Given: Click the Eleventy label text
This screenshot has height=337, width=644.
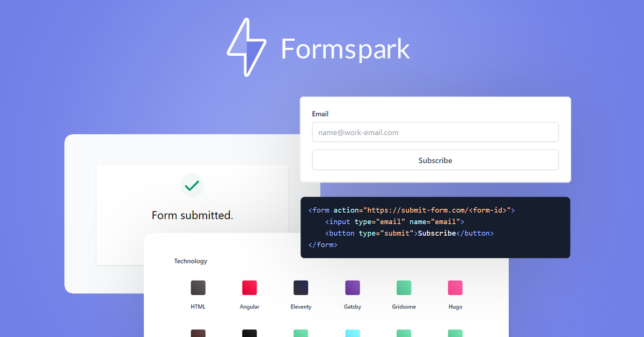Looking at the screenshot, I should point(301,307).
